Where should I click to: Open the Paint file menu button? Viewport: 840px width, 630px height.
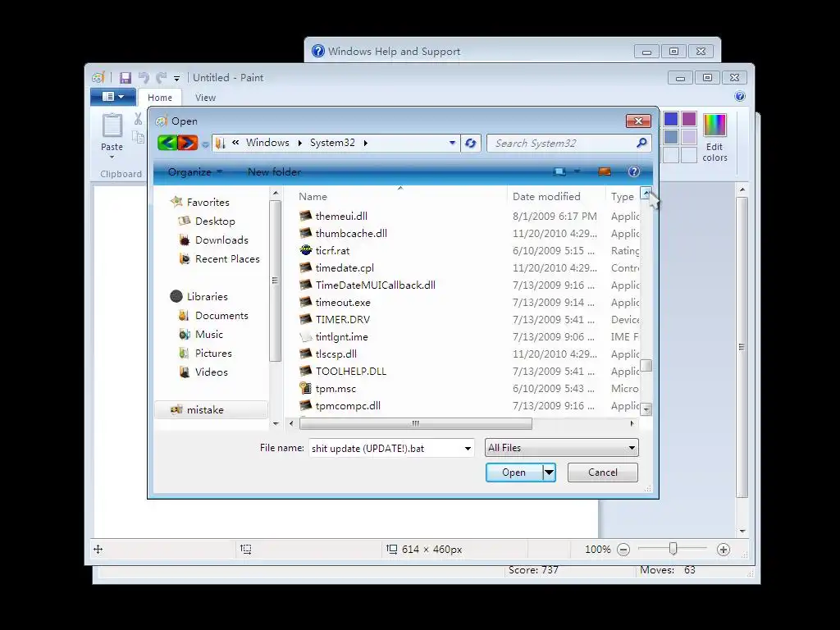pos(113,97)
